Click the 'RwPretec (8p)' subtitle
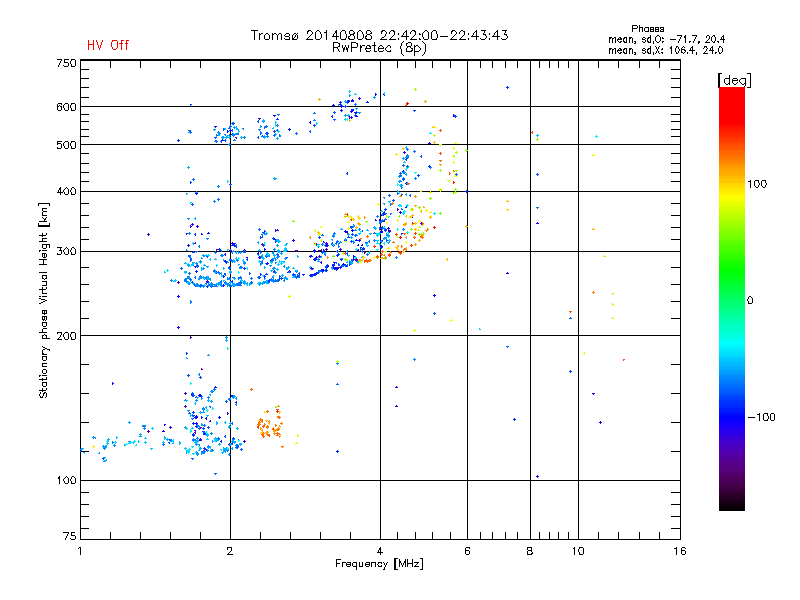This screenshot has width=800, height=600. point(379,48)
